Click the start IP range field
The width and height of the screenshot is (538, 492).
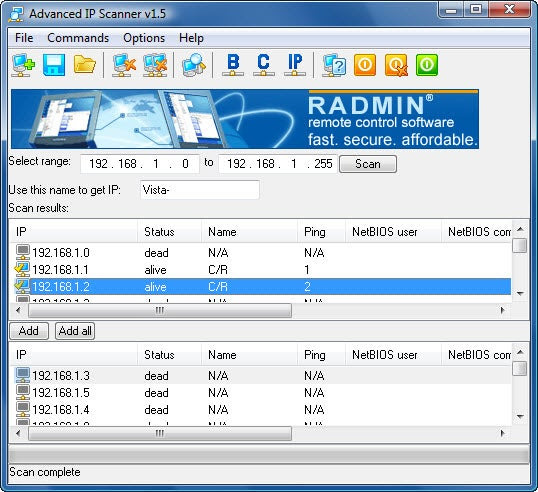(x=140, y=164)
